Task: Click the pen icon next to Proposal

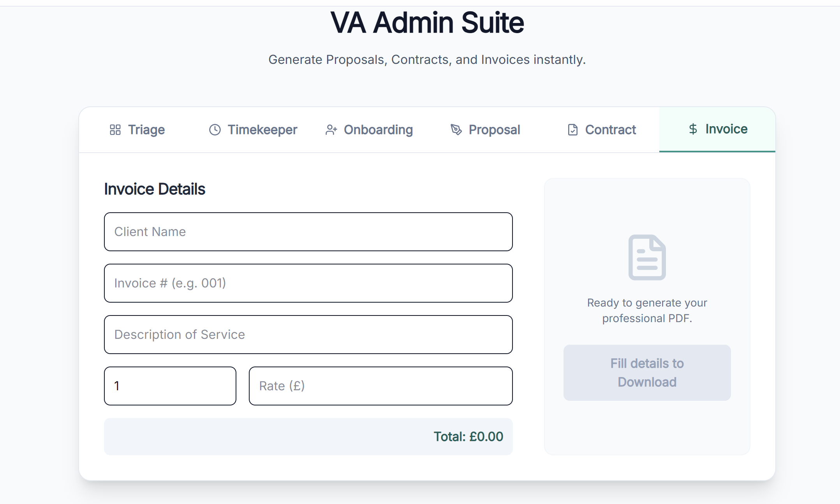Action: 456,130
